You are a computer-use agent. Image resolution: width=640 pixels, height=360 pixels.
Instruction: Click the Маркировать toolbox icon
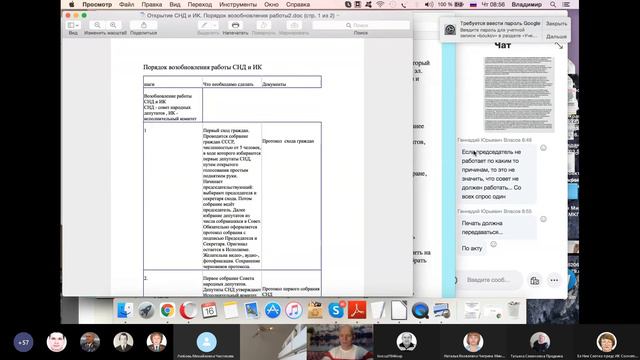click(x=294, y=25)
